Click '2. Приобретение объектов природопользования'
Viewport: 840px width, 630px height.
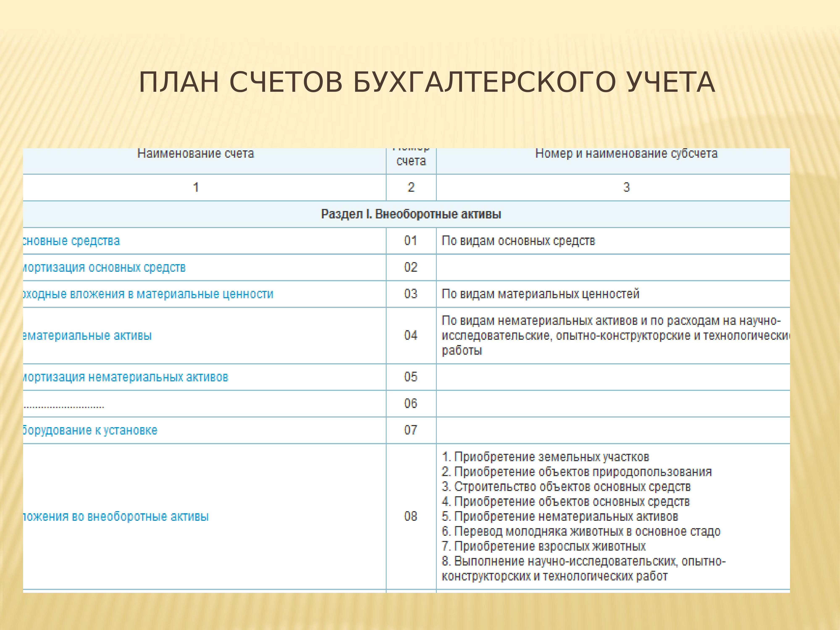(x=576, y=472)
